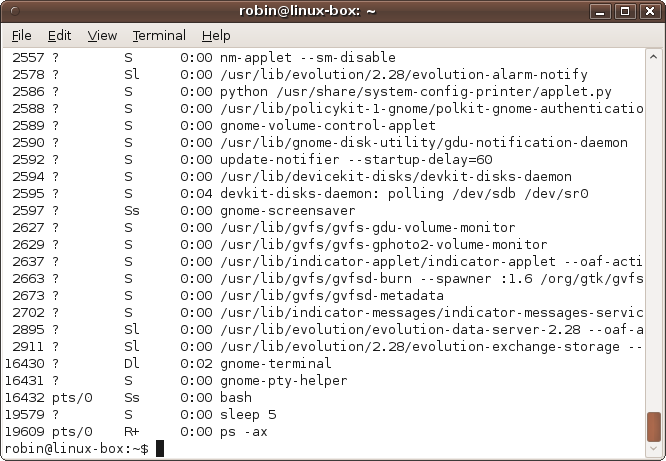Screen dimensions: 666x461
Task: Click the nm-applet --sm-disable process line
Action: (308, 57)
